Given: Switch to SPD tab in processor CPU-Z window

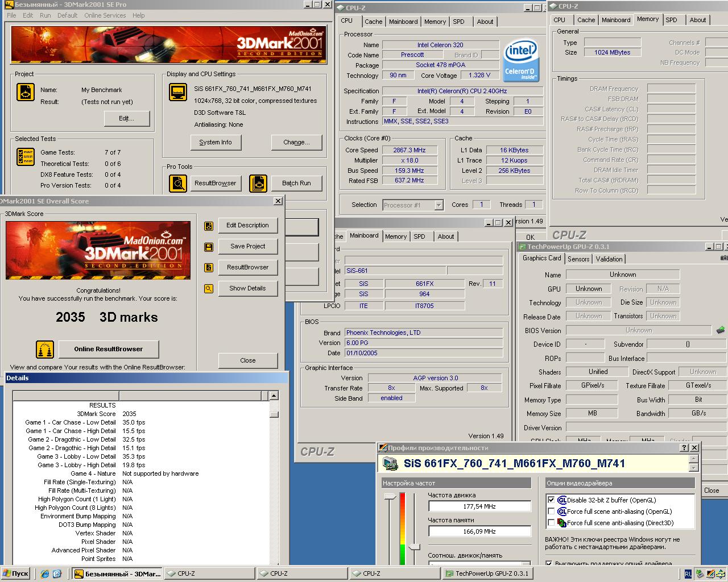Looking at the screenshot, I should (x=458, y=22).
